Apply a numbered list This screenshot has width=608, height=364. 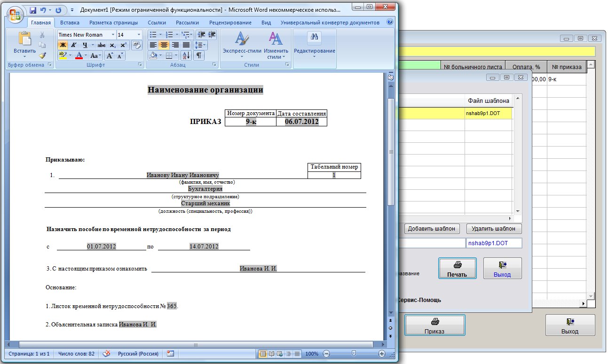click(x=169, y=35)
